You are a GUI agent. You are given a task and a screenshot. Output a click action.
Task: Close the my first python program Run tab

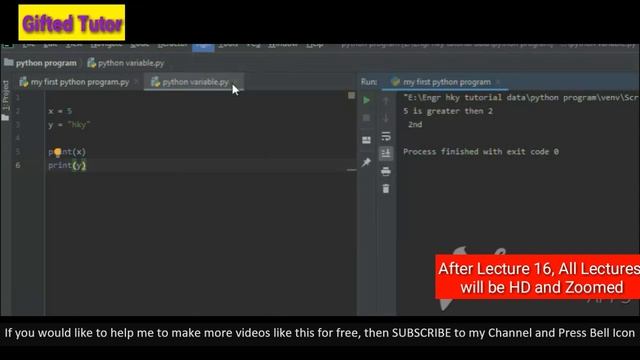tap(498, 82)
